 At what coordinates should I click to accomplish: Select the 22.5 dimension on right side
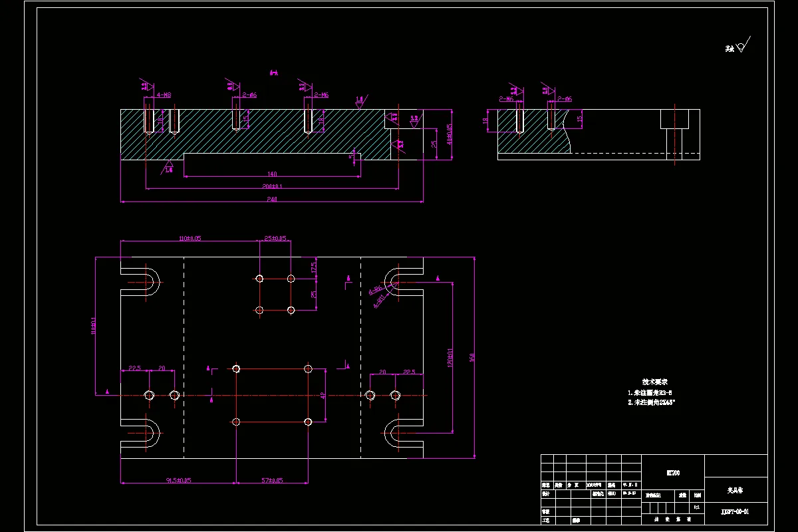[x=409, y=372]
